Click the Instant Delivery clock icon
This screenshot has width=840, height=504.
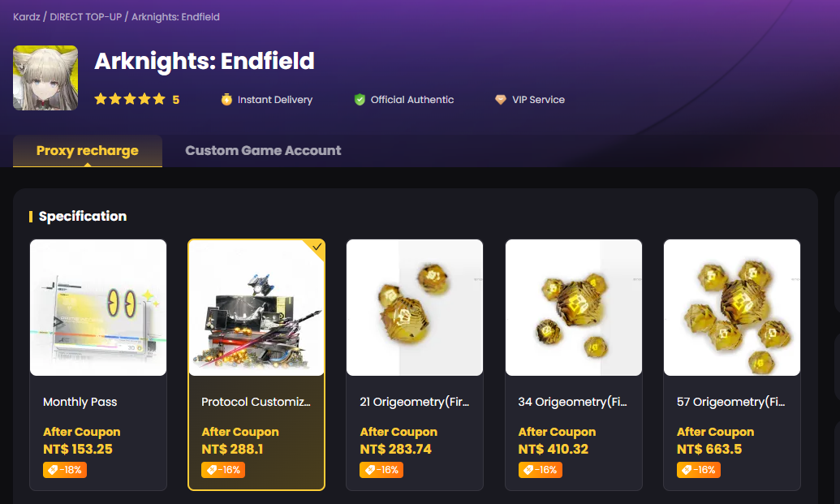click(x=226, y=100)
